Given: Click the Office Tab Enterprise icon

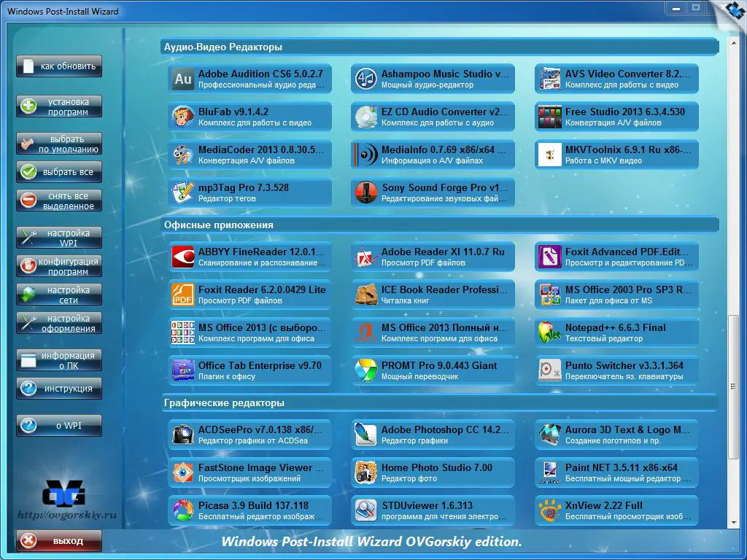Looking at the screenshot, I should pyautogui.click(x=183, y=370).
